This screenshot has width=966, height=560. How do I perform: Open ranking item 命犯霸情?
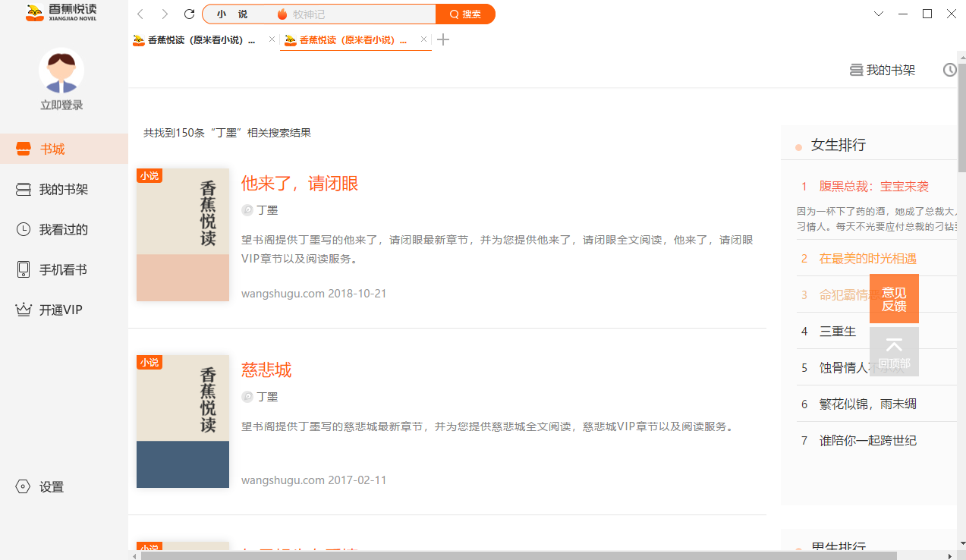click(x=845, y=295)
